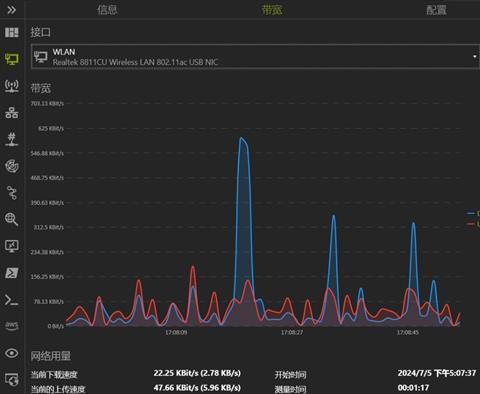Open the Dashboard grid icon
480x394 pixels.
pos(12,32)
